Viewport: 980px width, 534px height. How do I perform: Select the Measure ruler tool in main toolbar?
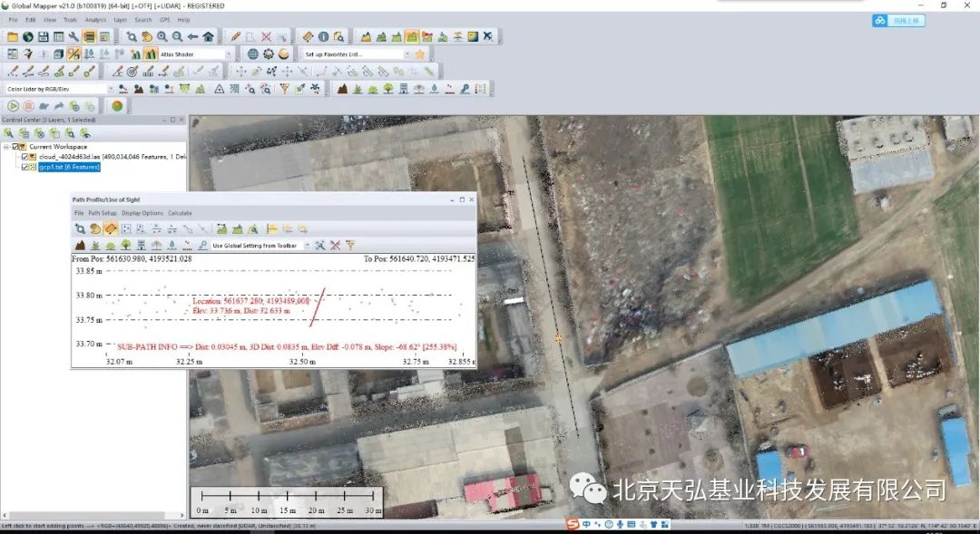tap(309, 37)
